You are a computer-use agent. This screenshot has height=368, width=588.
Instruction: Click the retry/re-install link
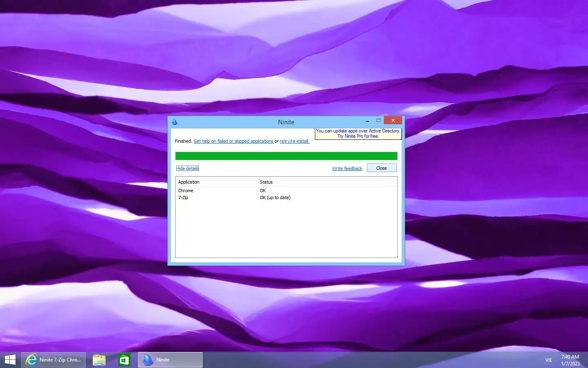point(295,141)
